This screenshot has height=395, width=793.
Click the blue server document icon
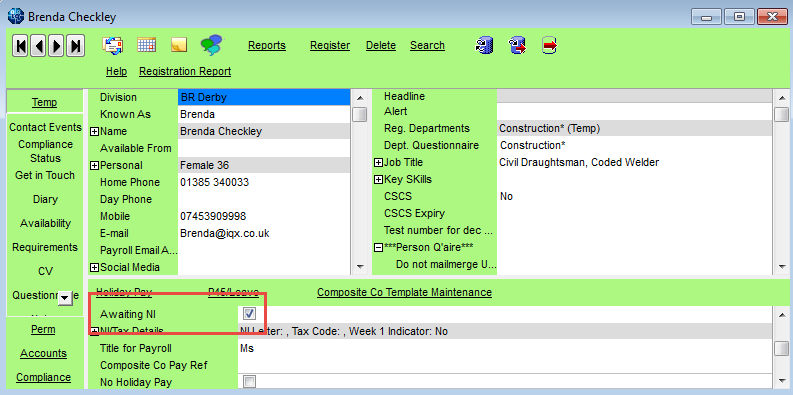[484, 46]
